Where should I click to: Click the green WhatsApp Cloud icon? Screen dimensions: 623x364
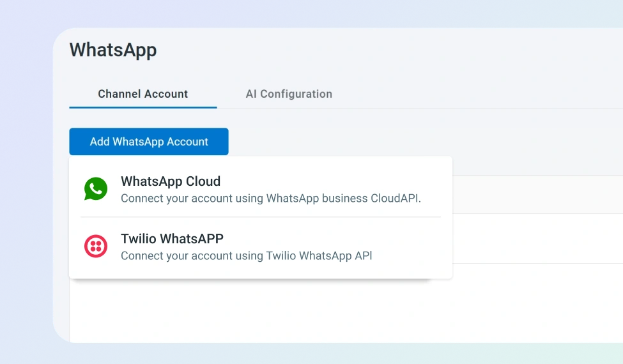tap(96, 188)
